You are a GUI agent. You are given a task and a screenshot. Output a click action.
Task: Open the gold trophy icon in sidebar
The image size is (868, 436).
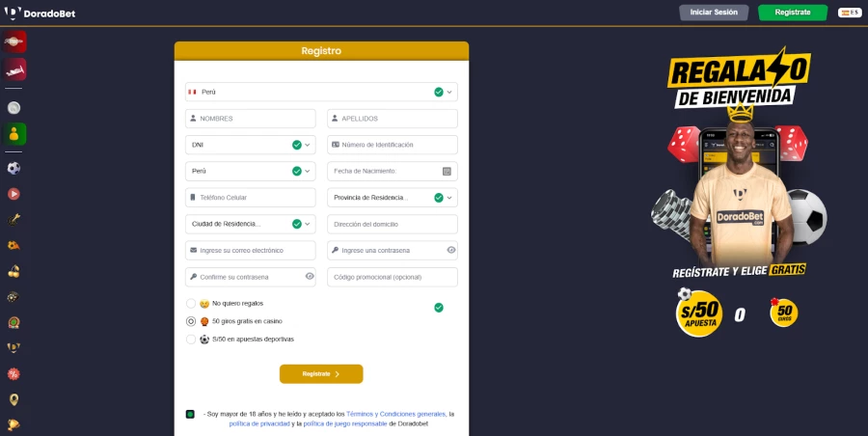14,425
